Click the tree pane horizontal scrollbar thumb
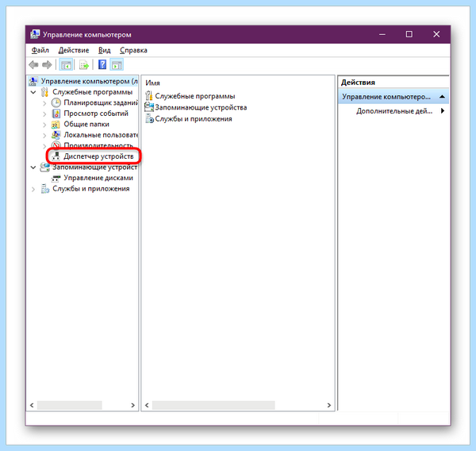The image size is (476, 451). click(70, 405)
